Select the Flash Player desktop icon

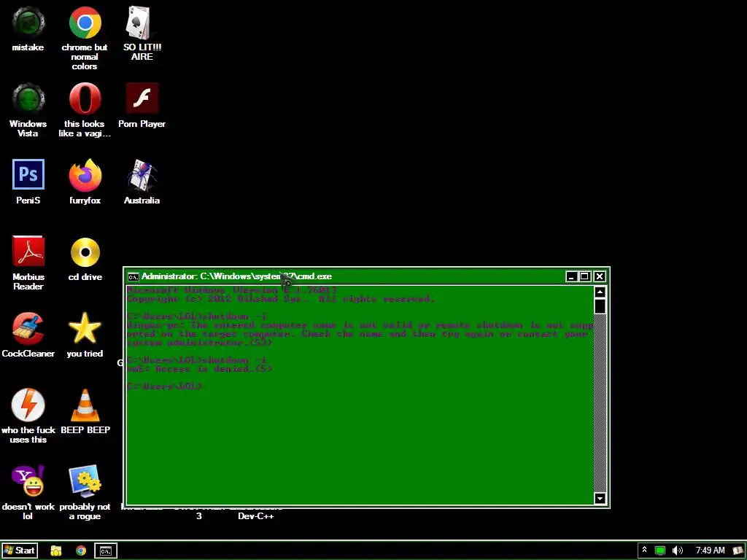click(x=142, y=99)
